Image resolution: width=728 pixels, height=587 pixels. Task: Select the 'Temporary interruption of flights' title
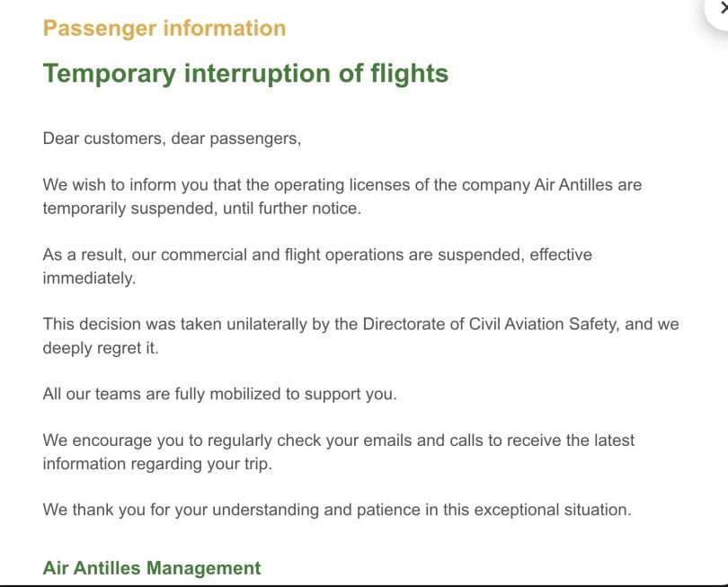(x=245, y=74)
